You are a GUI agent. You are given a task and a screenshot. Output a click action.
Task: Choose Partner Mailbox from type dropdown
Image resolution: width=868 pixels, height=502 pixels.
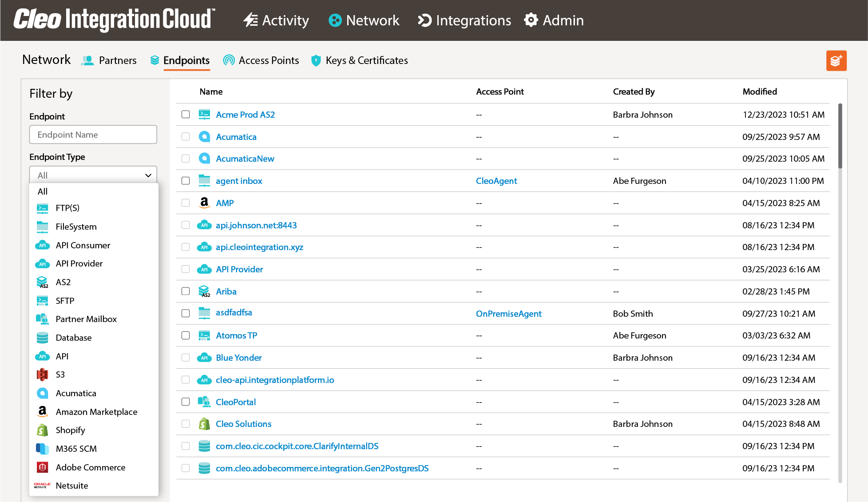tap(86, 319)
